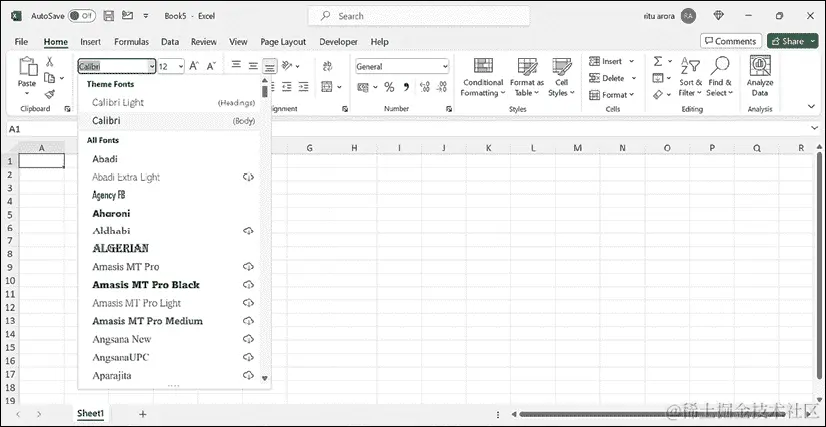Switch to the Developer tab
Image resolution: width=826 pixels, height=427 pixels.
pyautogui.click(x=338, y=42)
